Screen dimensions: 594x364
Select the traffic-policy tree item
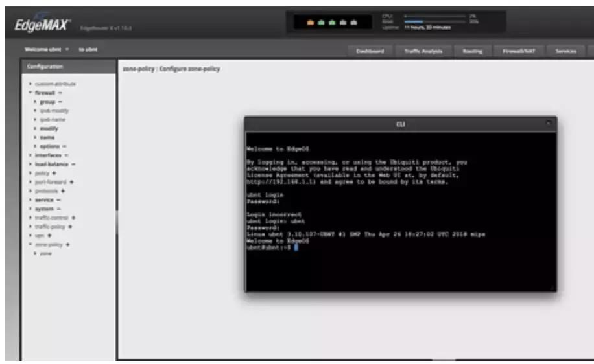click(50, 227)
